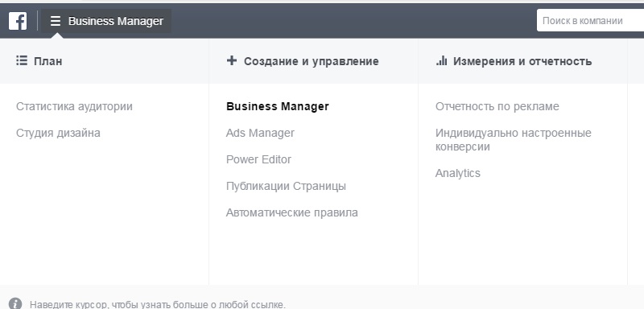
Task: Open Analytics link
Action: tap(457, 173)
